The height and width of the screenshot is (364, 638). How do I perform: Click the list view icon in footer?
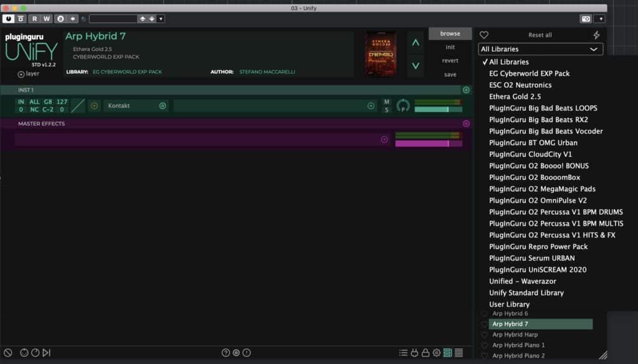coord(403,353)
